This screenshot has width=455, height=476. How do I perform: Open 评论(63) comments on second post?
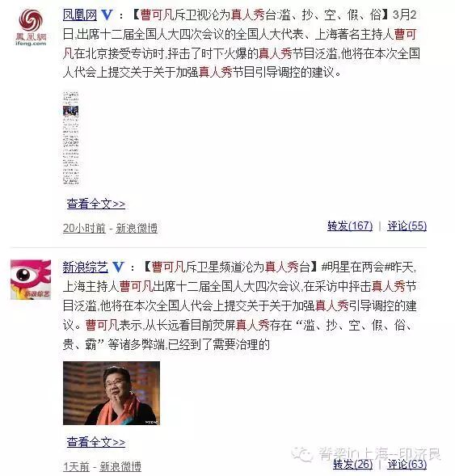[x=407, y=464]
